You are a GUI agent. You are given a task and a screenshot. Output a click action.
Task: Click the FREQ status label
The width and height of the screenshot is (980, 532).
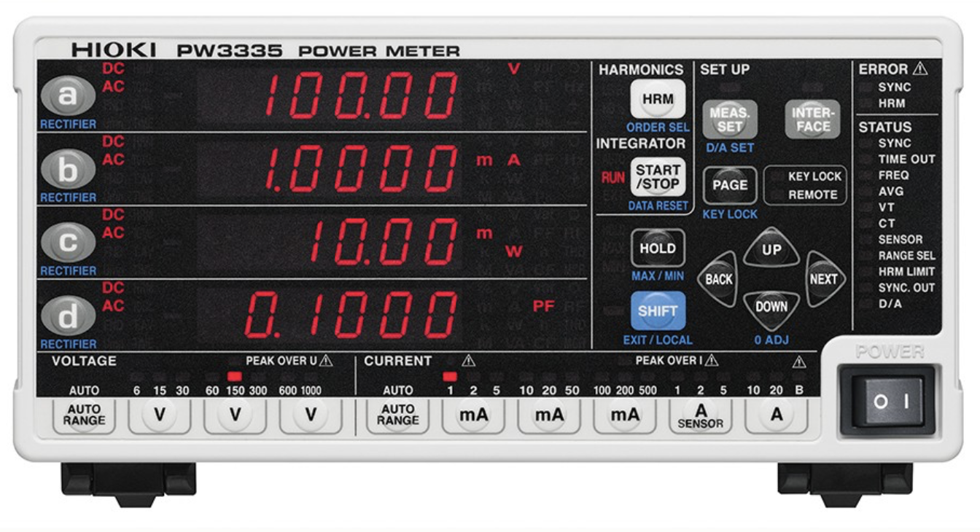click(893, 175)
